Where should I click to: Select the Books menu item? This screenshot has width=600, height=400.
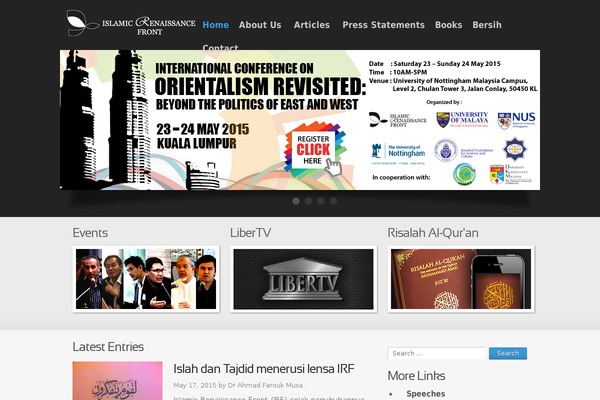(448, 25)
